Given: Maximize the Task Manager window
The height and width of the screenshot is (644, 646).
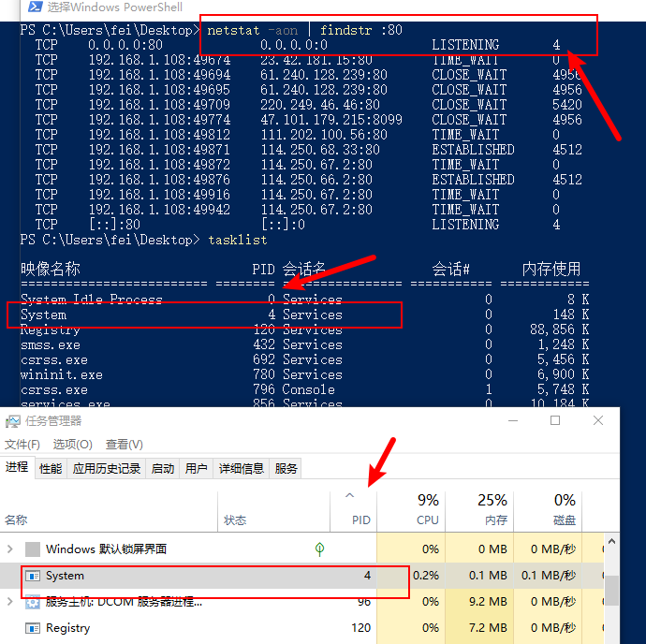Looking at the screenshot, I should [555, 420].
